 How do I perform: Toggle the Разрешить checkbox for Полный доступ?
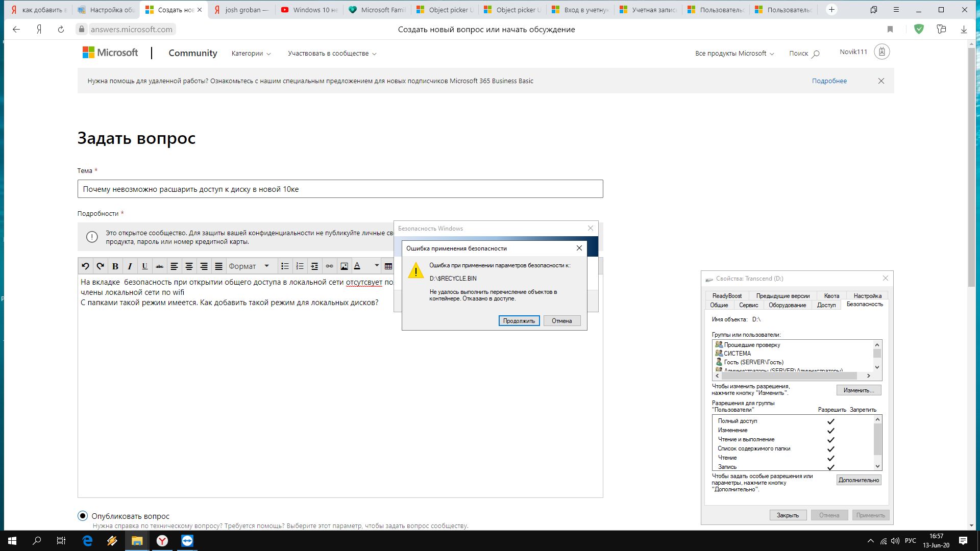click(x=830, y=420)
